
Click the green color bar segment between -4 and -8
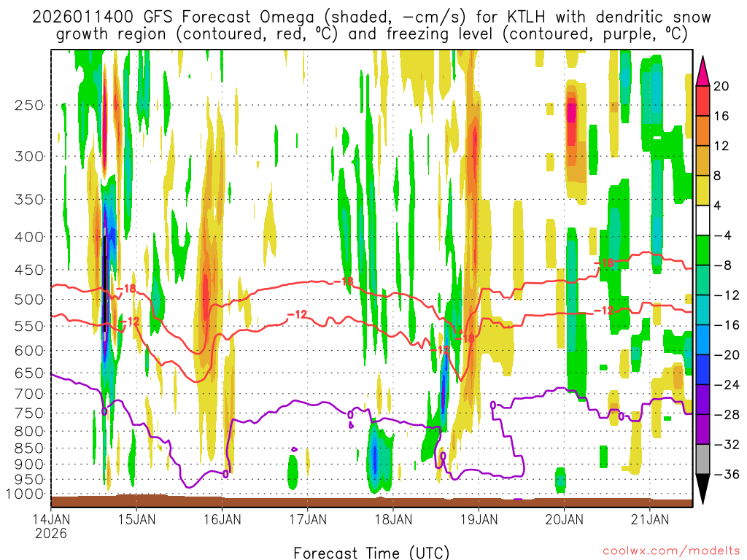pos(703,251)
